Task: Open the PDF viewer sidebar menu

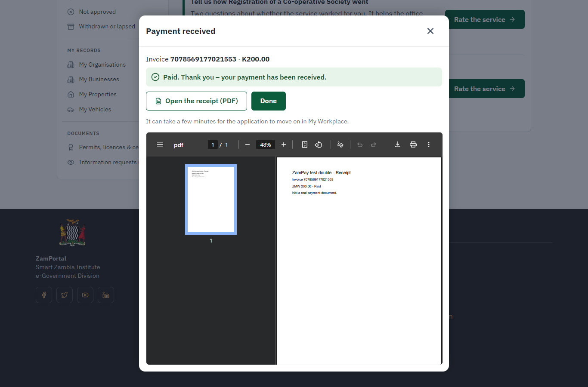Action: click(x=160, y=144)
